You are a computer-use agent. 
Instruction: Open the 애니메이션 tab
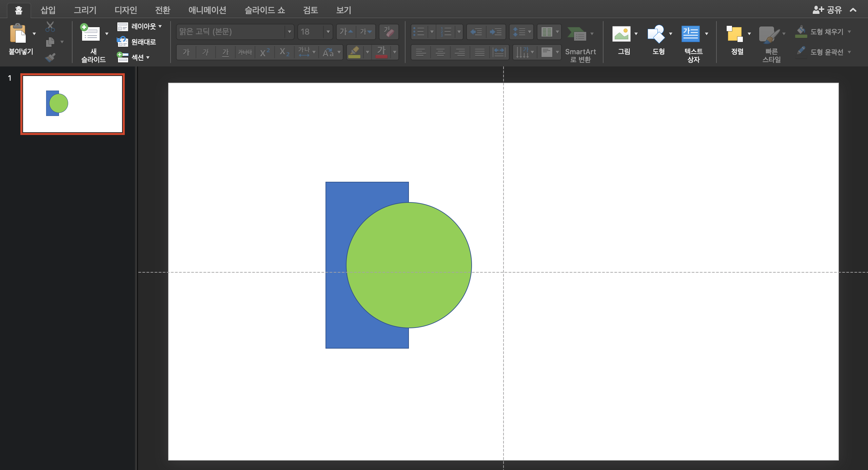(207, 10)
